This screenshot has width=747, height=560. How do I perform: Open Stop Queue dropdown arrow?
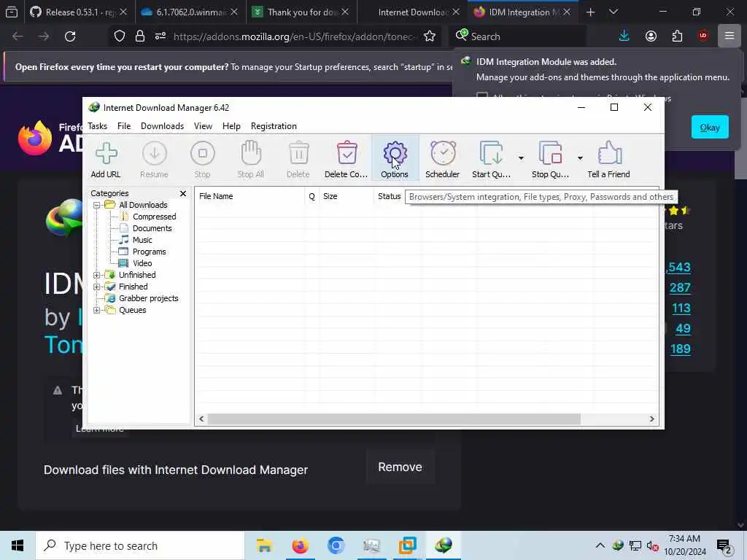(580, 158)
